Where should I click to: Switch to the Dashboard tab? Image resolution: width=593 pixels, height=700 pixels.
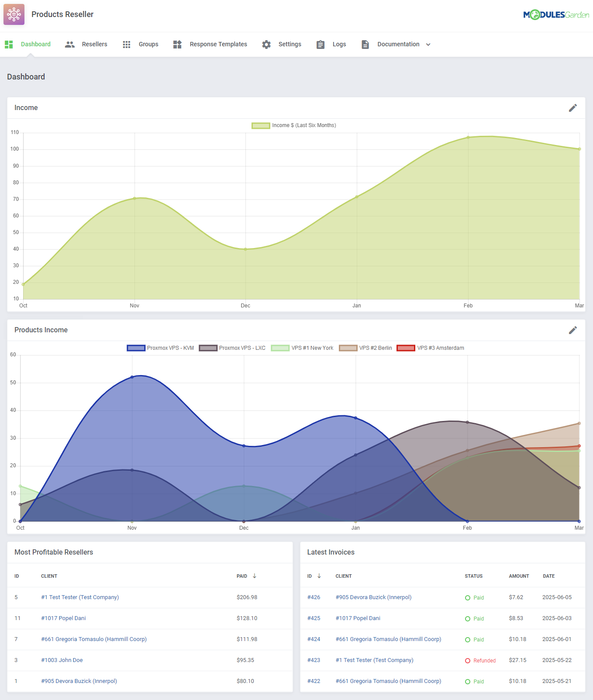[x=35, y=45]
